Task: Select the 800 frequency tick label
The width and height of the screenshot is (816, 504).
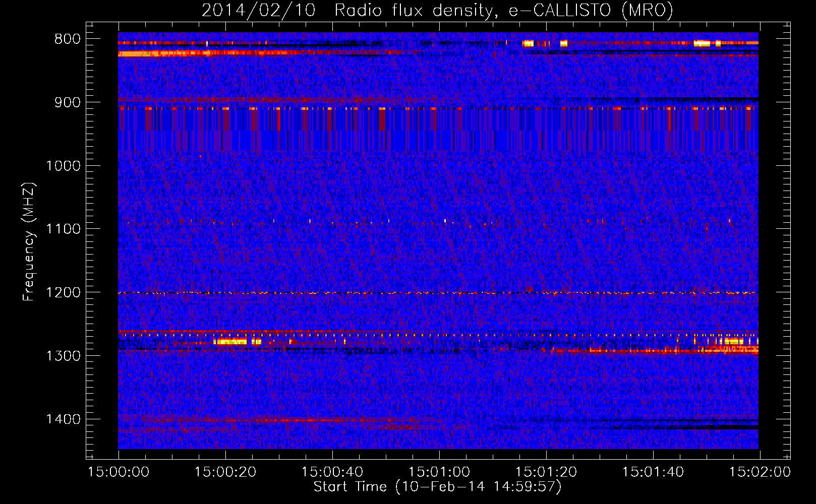Action: tap(67, 39)
